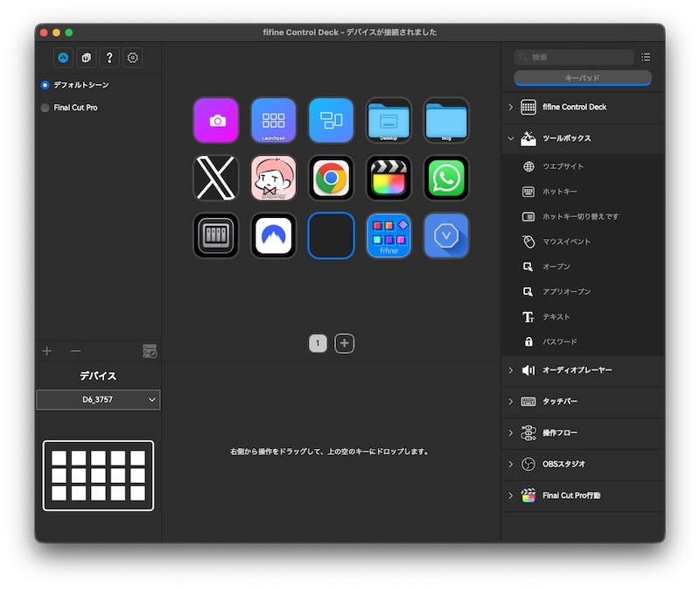Switch to the キーパッド tab
This screenshot has width=700, height=589.
[x=581, y=78]
